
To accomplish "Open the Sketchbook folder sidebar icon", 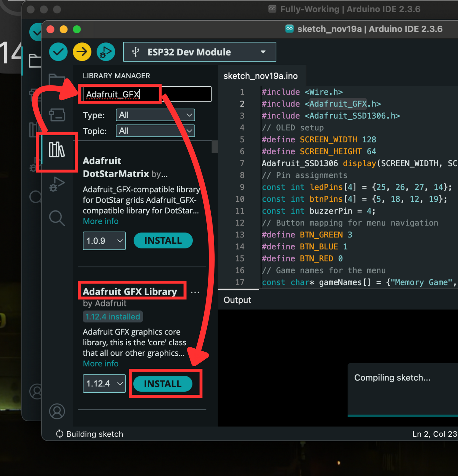I will [x=57, y=80].
